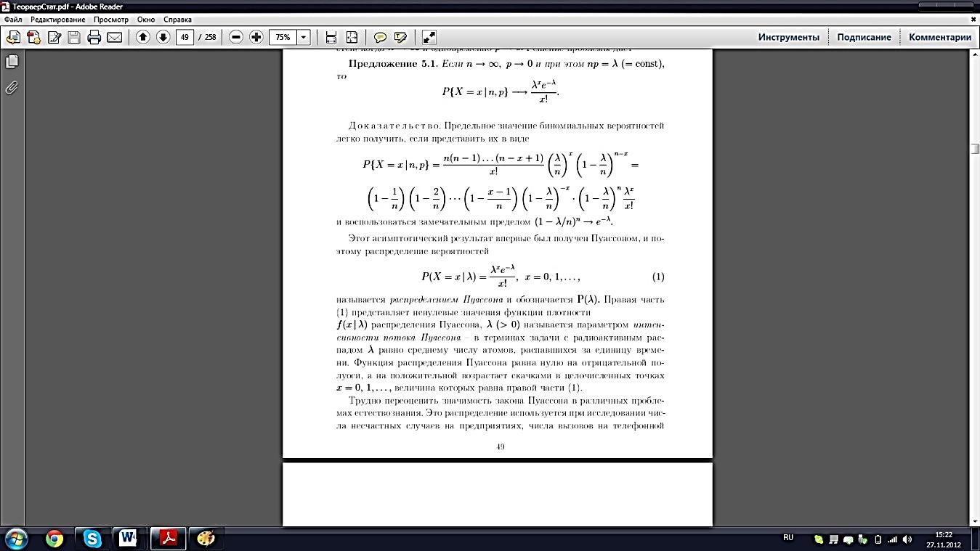The height and width of the screenshot is (551, 980).
Task: Open Skype from the taskbar
Action: tap(92, 539)
